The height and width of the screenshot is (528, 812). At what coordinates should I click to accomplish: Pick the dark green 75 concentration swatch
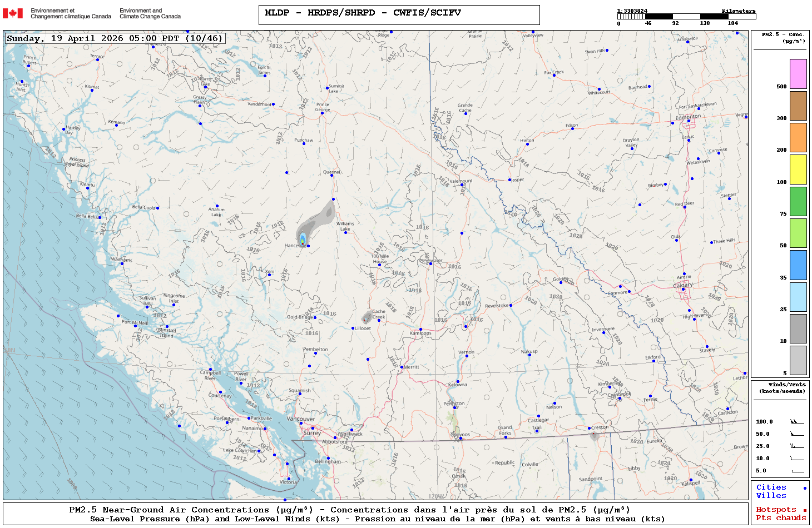[x=798, y=201]
